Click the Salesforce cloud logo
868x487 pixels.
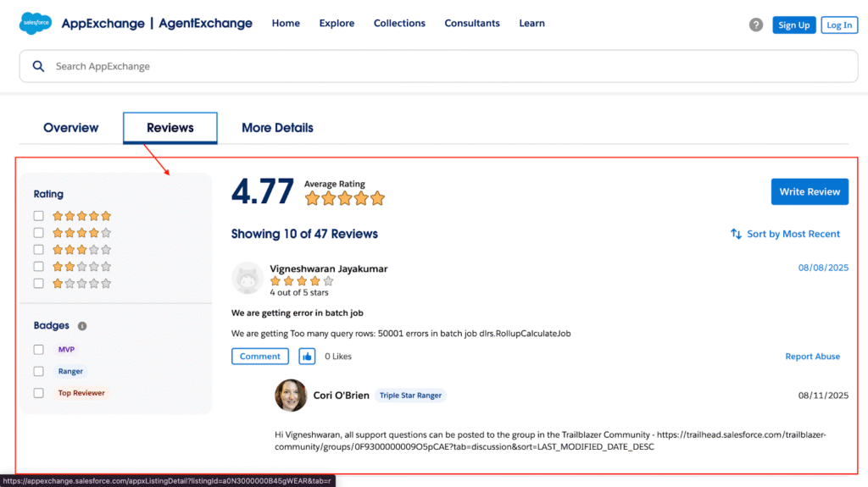pos(36,23)
